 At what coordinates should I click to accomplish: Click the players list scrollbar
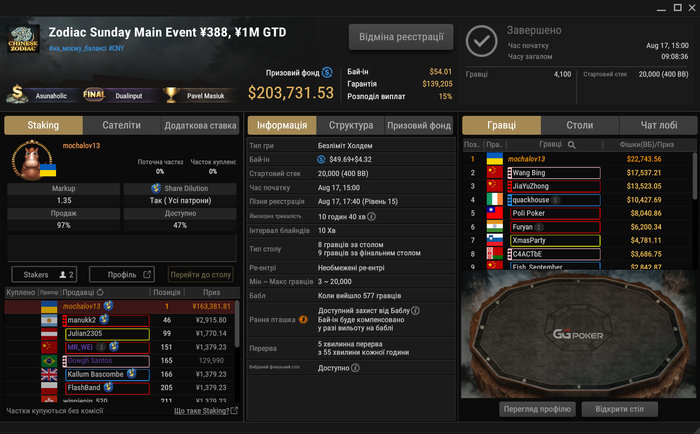[694, 176]
